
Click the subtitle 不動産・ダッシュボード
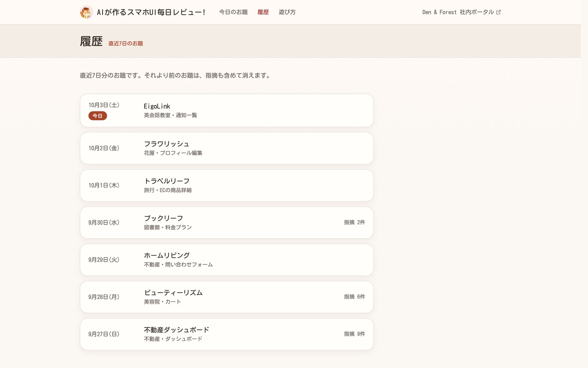173,339
